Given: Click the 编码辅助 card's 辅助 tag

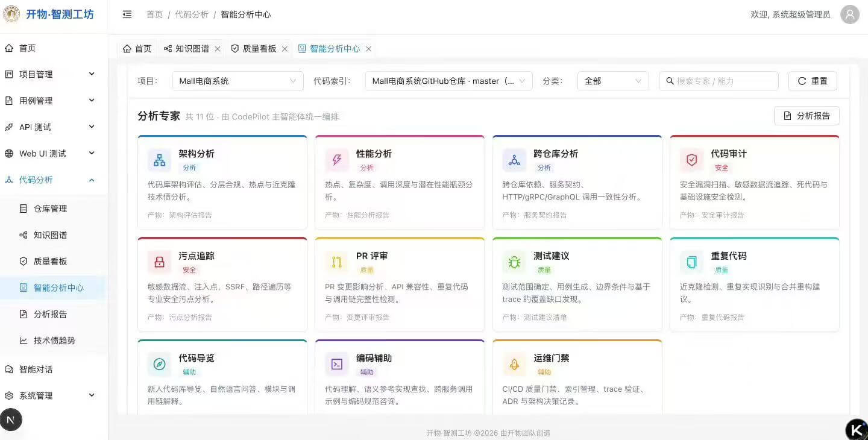Looking at the screenshot, I should pos(366,372).
